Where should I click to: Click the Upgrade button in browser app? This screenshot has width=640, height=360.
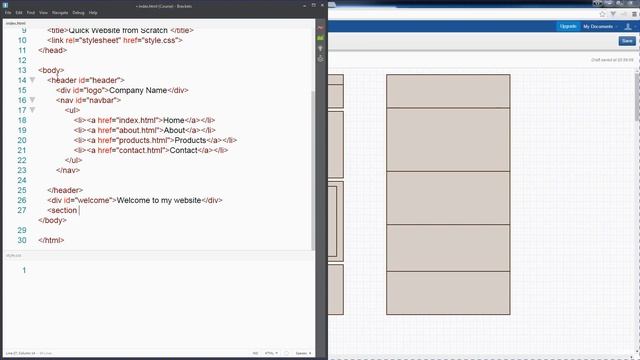[x=568, y=26]
